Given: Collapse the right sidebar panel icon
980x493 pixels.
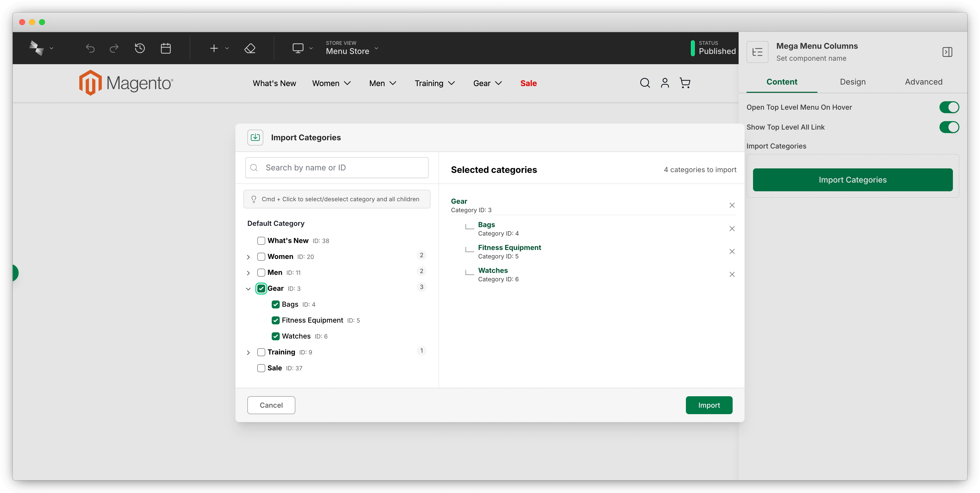Looking at the screenshot, I should pos(947,52).
